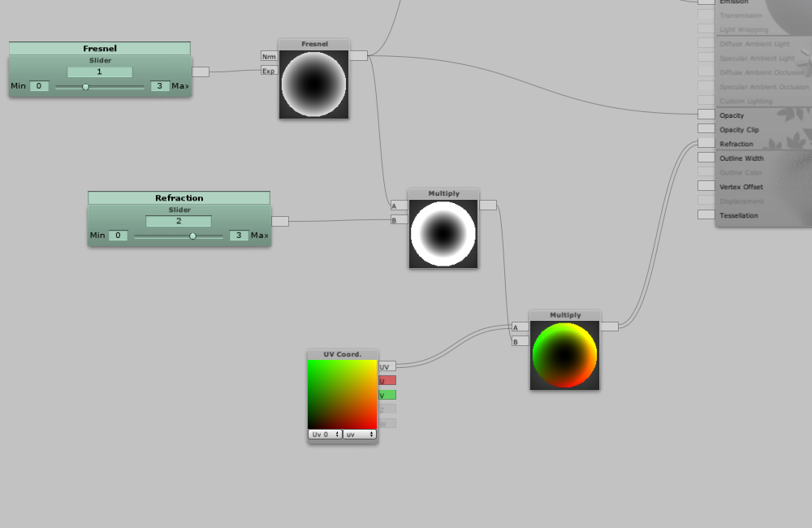Click the UV Coord node's title bar
The width and height of the screenshot is (812, 528).
pyautogui.click(x=343, y=354)
